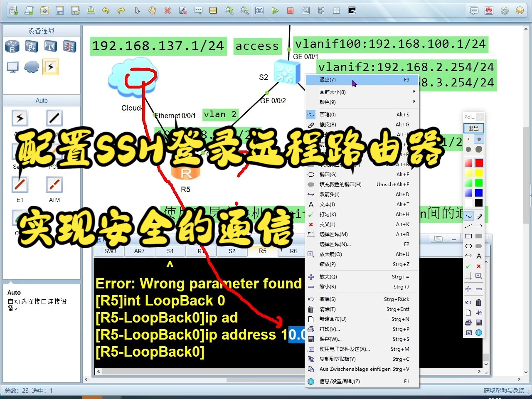Choose 保存(W)... in the context menu
The height and width of the screenshot is (399, 532).
pos(362,339)
